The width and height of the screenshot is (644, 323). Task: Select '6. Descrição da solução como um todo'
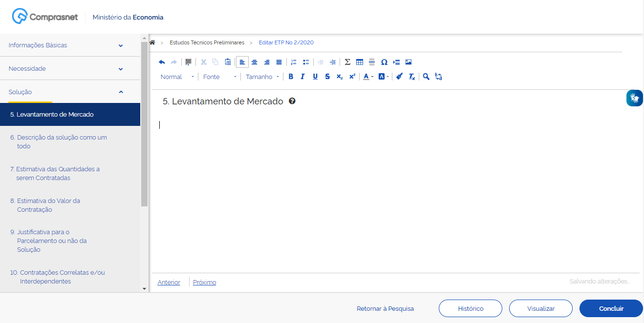tap(62, 141)
